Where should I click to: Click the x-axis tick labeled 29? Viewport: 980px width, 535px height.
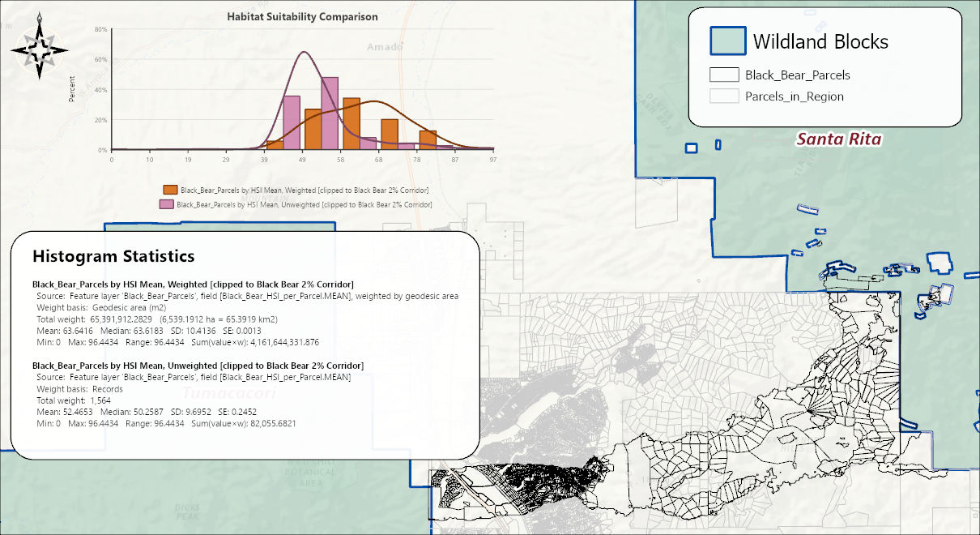pos(226,160)
